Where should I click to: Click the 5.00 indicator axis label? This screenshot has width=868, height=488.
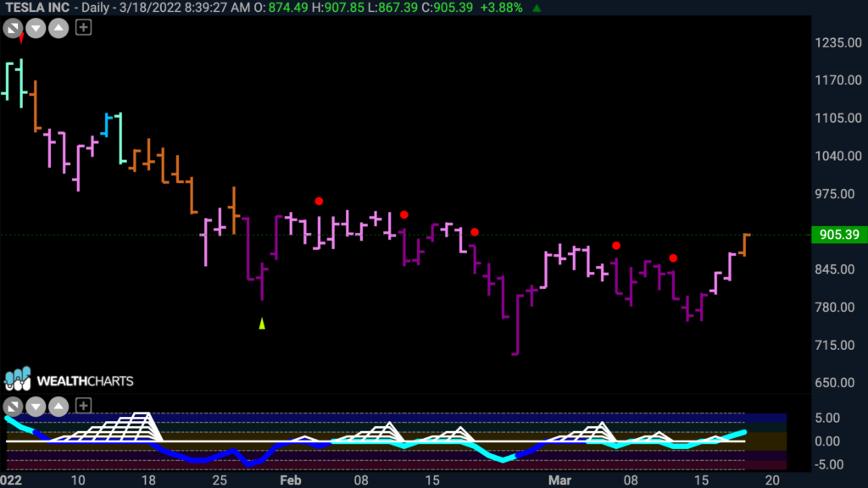tap(827, 418)
